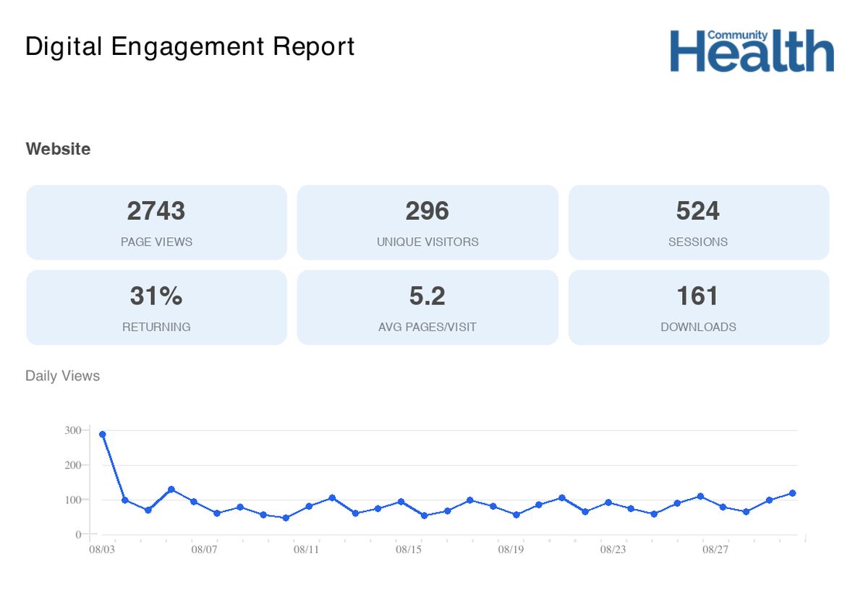Click the 08/11 x-axis label
Screen dimensions: 868x598
[x=307, y=550]
